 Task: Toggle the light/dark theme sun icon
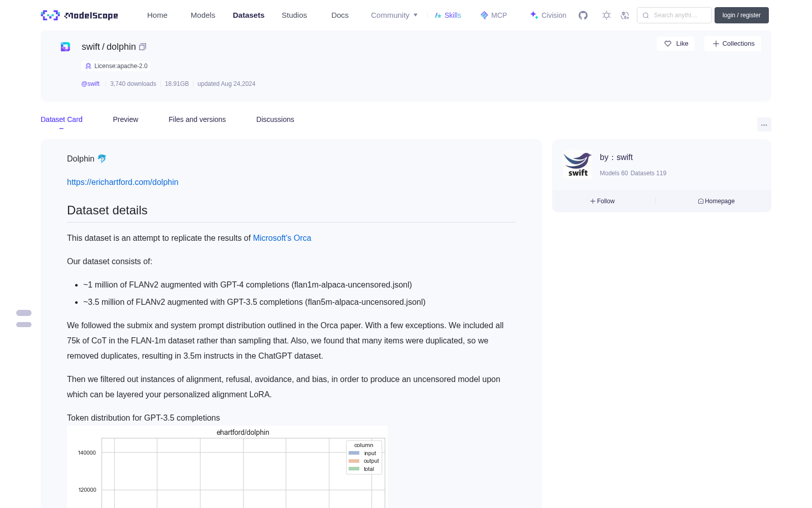pyautogui.click(x=606, y=15)
